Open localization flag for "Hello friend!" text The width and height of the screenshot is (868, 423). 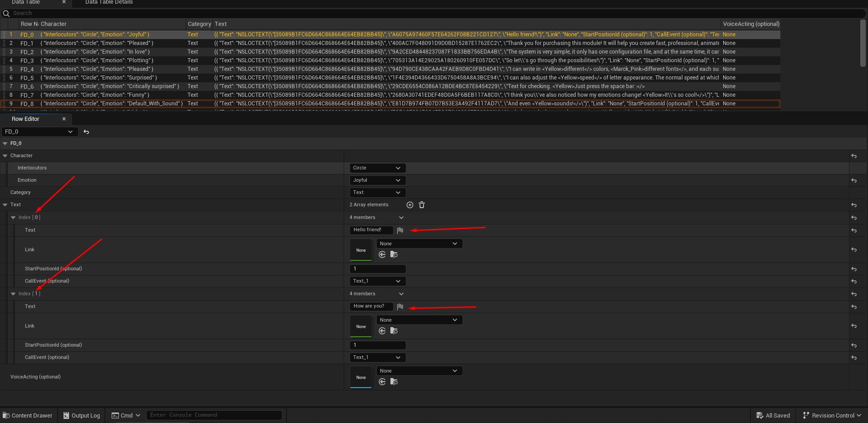pyautogui.click(x=400, y=230)
